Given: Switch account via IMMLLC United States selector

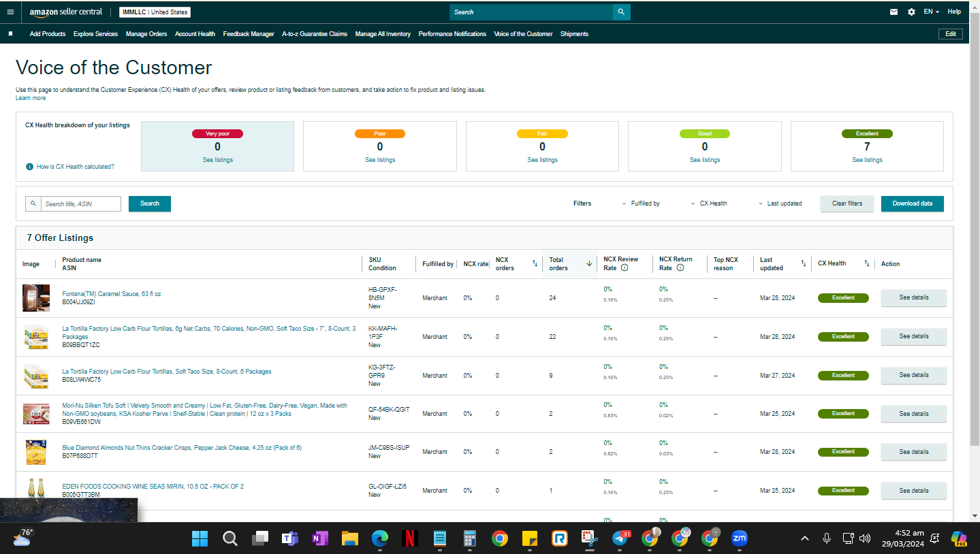Looking at the screenshot, I should tap(155, 12).
